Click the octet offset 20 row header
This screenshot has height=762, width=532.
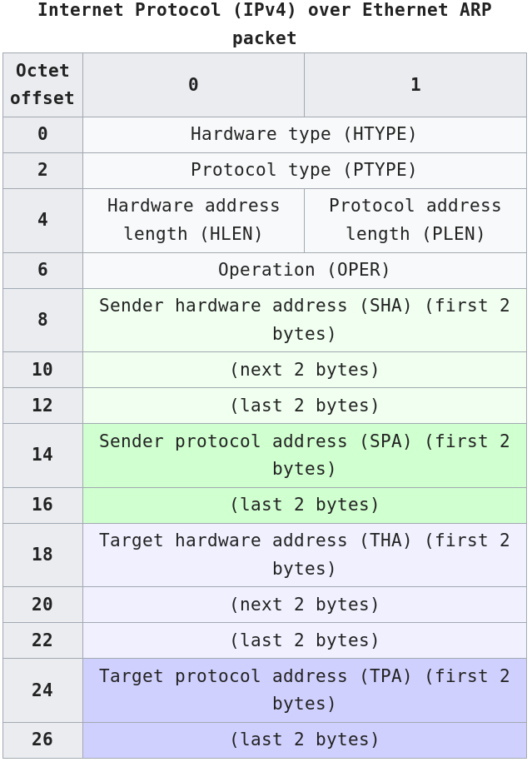click(42, 605)
